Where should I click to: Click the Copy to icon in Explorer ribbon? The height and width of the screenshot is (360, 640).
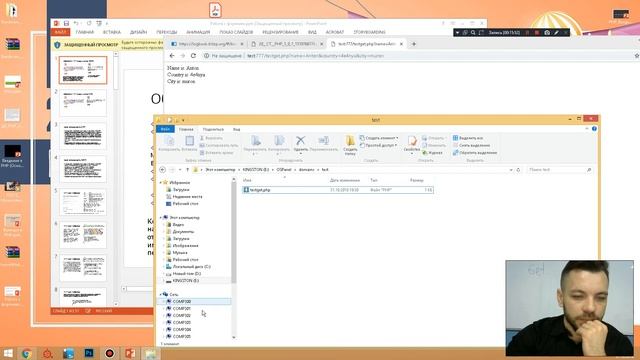(279, 141)
